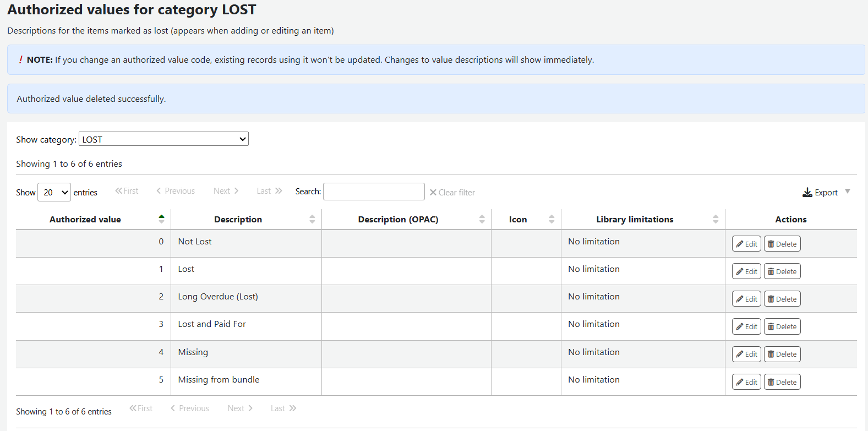
Task: Sort by Library limitations column
Action: 635,219
